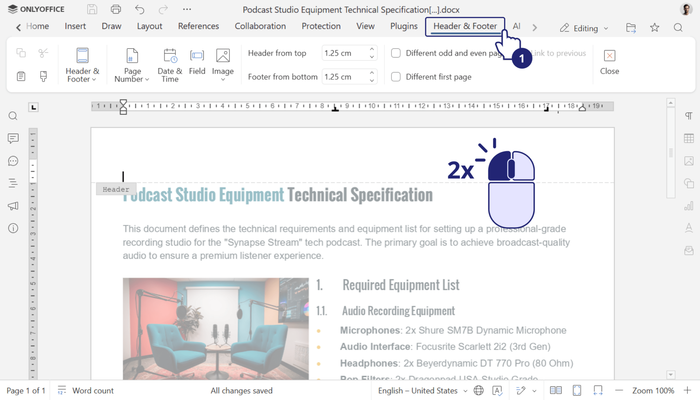Open more options ellipsis in title bar
Screen dimensions: 700x400
[187, 9]
